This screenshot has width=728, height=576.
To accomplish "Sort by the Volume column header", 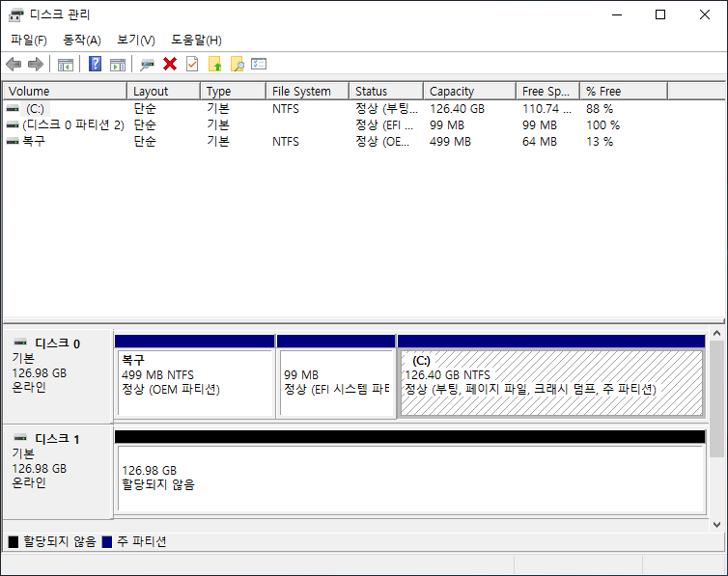I will [x=65, y=91].
